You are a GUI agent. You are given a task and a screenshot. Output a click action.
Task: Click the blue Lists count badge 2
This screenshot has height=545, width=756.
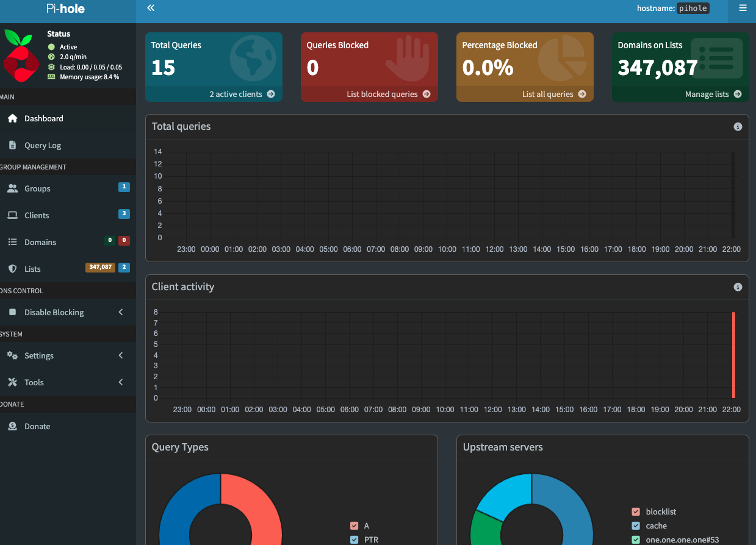click(124, 268)
